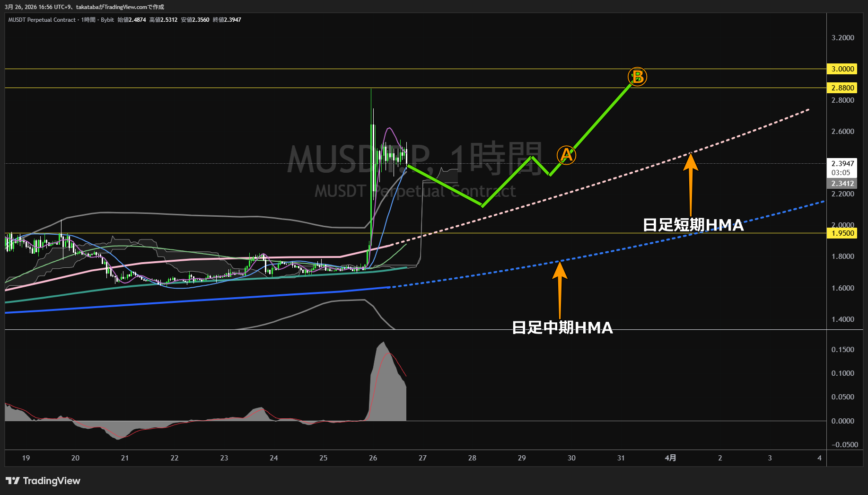
Task: Click date 21 on the time axis
Action: tap(125, 458)
